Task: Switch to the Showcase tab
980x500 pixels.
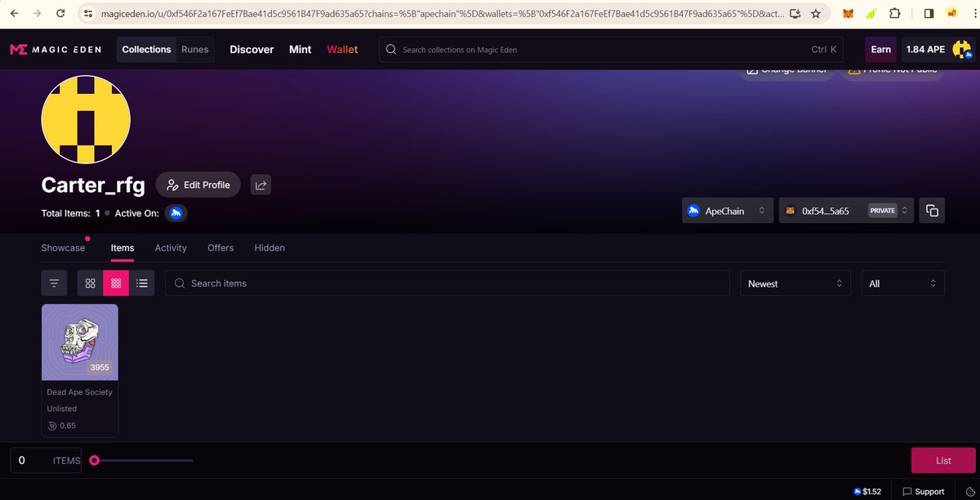Action: (63, 248)
